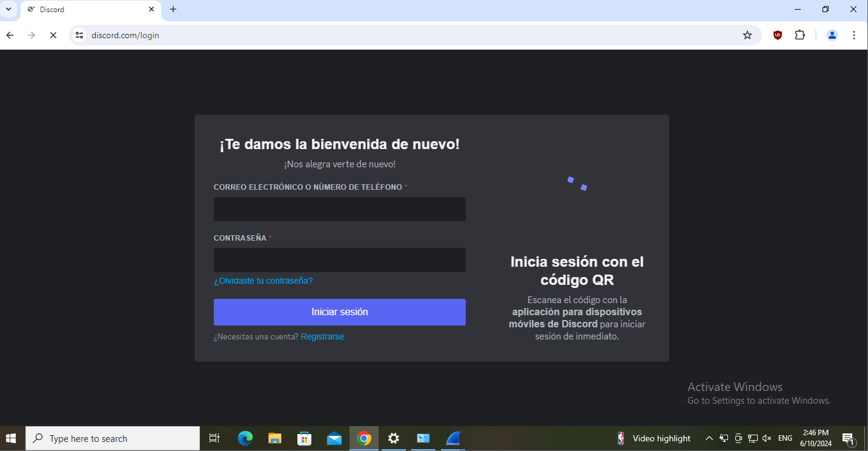Click the network icon in system tray
The height and width of the screenshot is (451, 868).
[x=753, y=438]
